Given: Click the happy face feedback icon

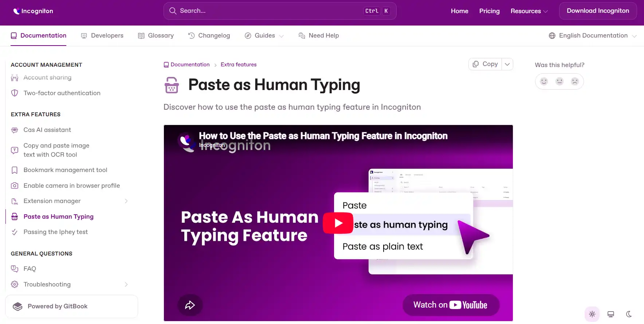Looking at the screenshot, I should (544, 81).
